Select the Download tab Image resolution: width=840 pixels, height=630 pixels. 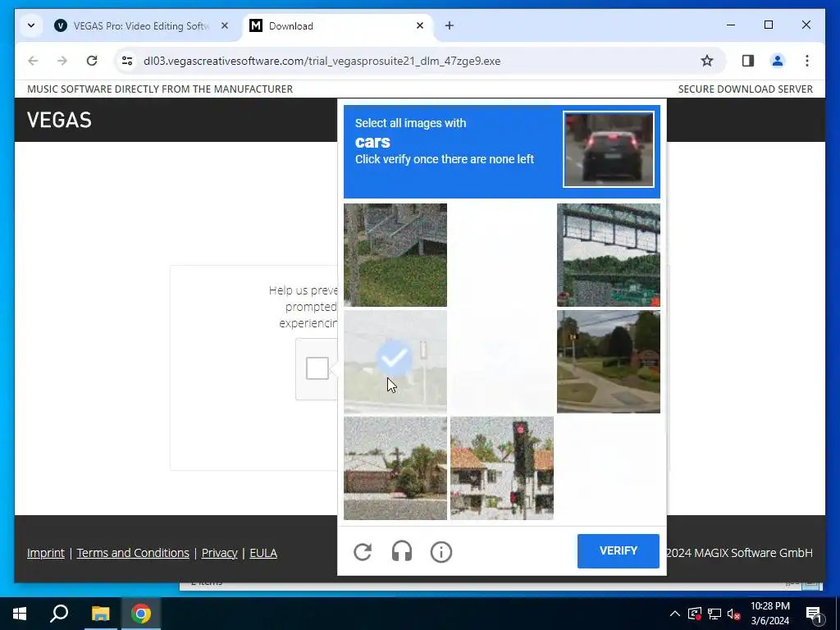337,25
